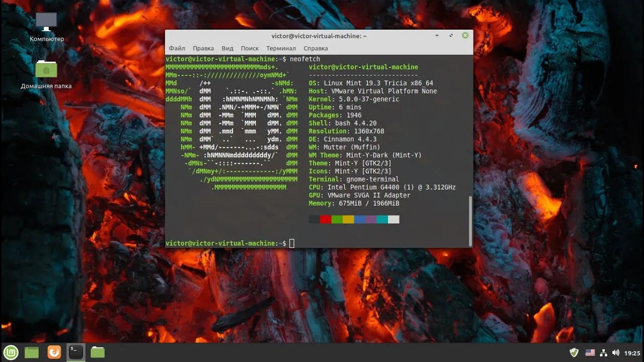Click the 'Icons: Mint-Y [GTK2/3]' line
Image resolution: width=644 pixels, height=362 pixels.
[x=350, y=171]
